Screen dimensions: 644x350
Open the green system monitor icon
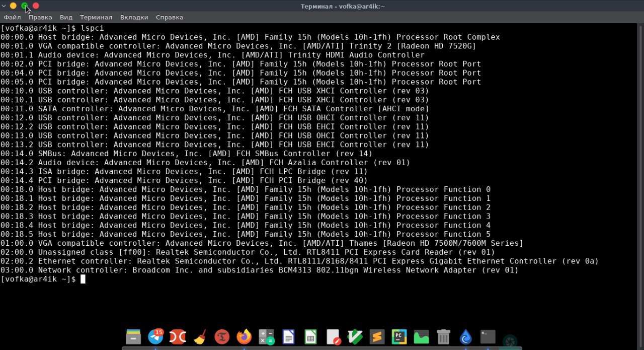pos(422,336)
